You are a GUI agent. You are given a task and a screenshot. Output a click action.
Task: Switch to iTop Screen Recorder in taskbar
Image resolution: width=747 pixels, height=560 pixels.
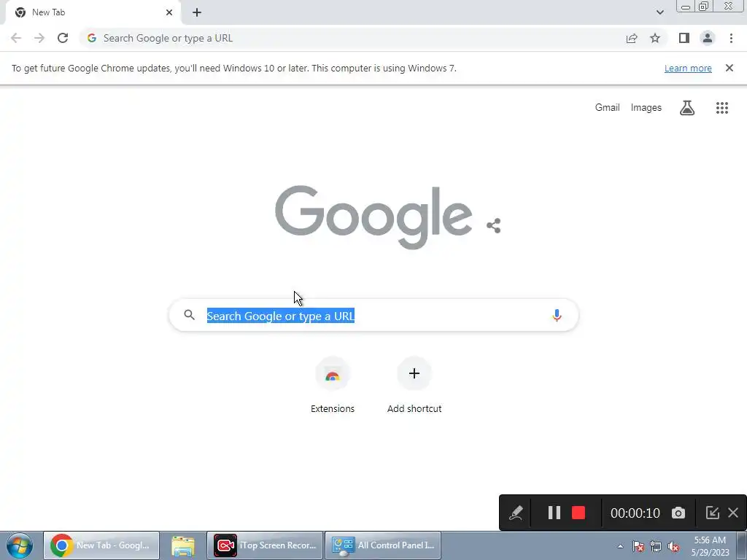[266, 545]
